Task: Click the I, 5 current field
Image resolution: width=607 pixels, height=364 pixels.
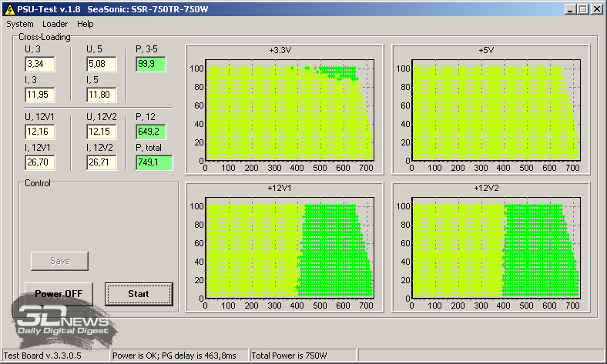Action: [x=102, y=95]
